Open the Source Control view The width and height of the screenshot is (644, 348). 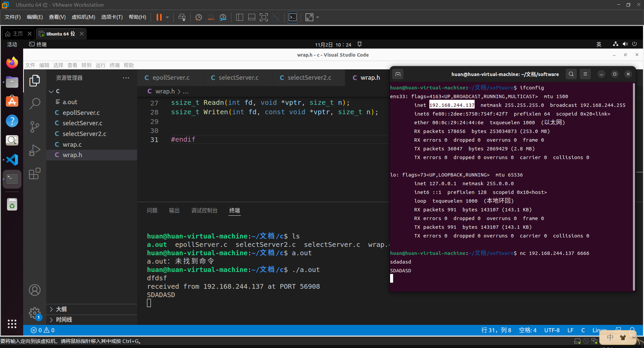[x=35, y=127]
